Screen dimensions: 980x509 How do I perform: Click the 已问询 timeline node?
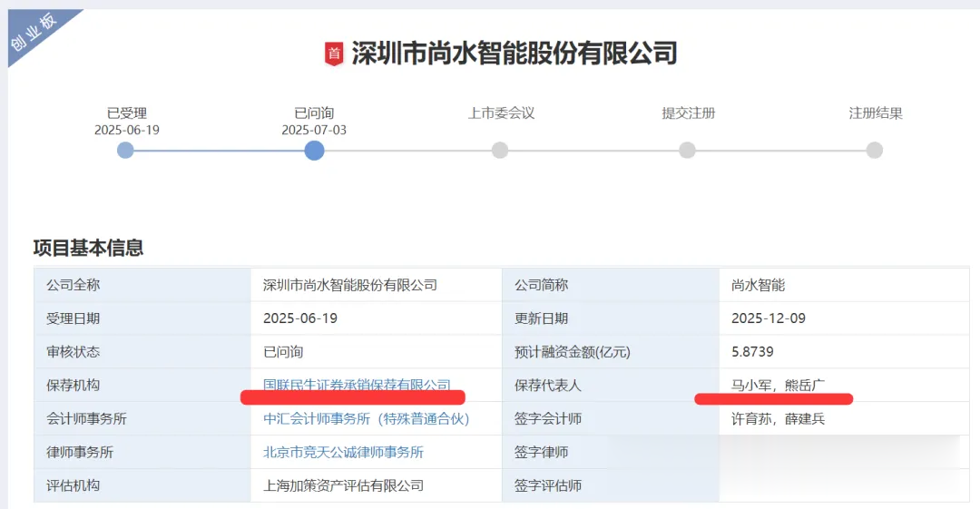pos(314,150)
